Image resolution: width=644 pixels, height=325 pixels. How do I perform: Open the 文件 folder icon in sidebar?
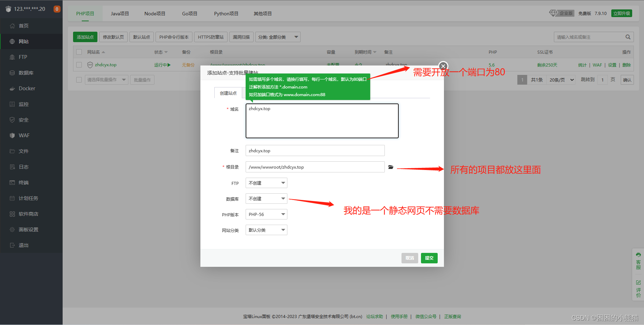point(12,151)
